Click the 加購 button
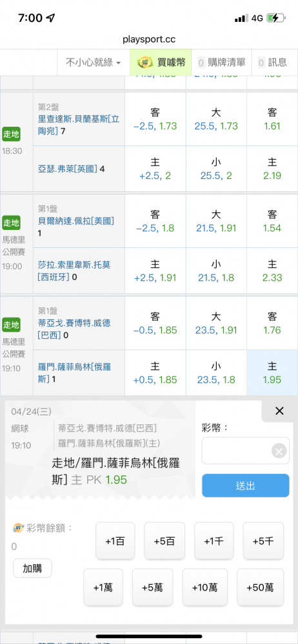Screen dimensions: 298x644 (x=32, y=569)
